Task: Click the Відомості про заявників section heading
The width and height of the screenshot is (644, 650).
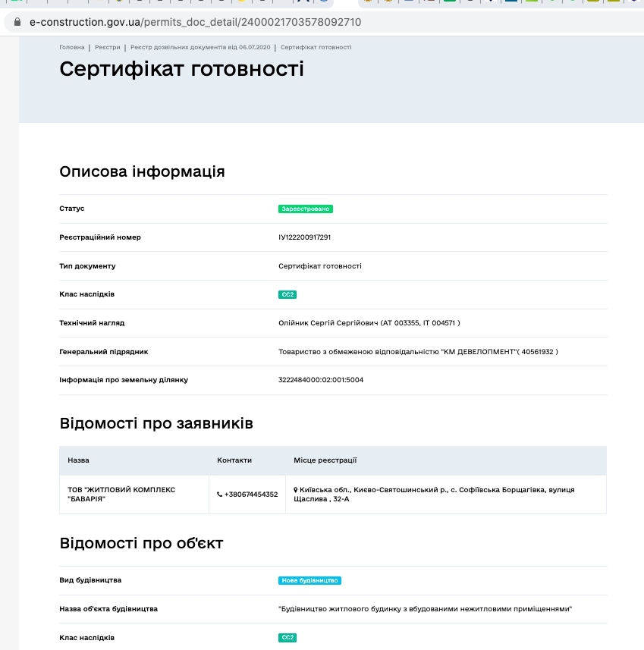Action: coord(156,423)
